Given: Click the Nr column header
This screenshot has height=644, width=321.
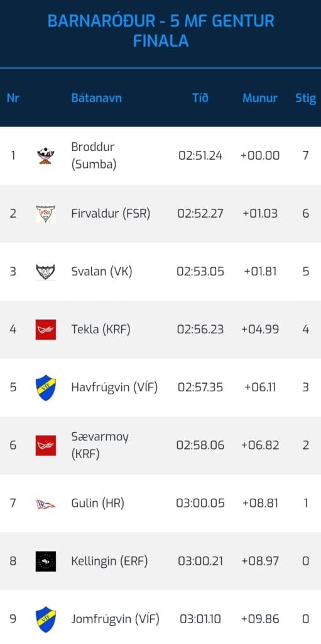Looking at the screenshot, I should pos(13,98).
